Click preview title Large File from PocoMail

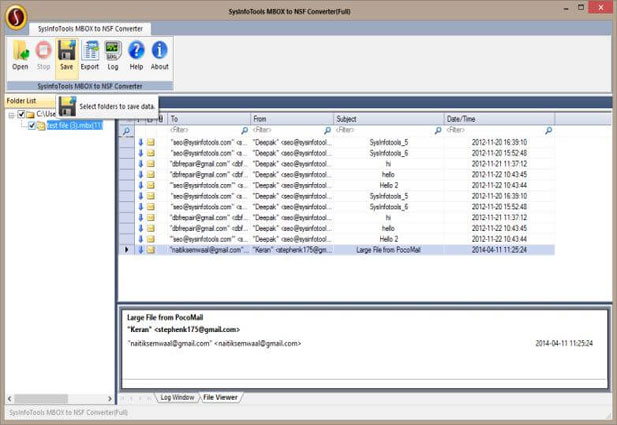[165, 317]
